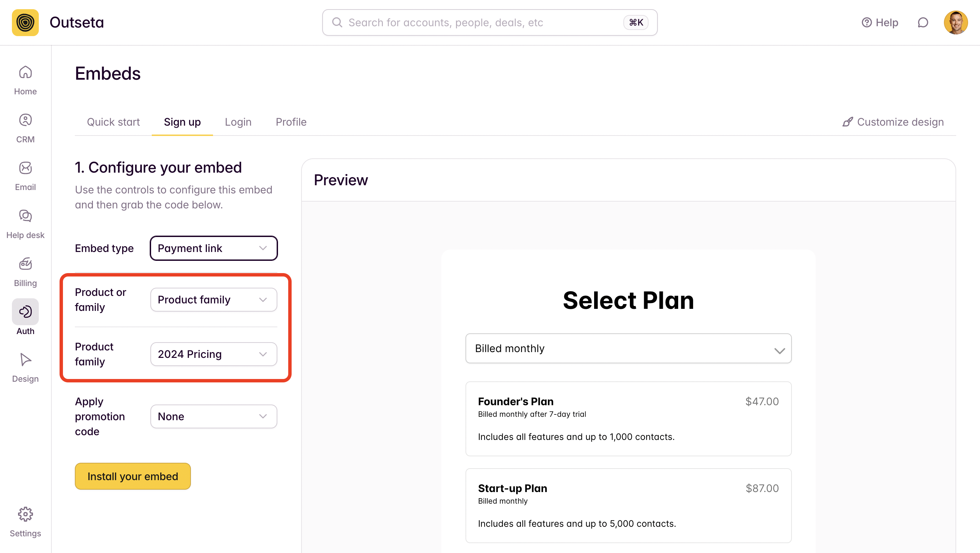
Task: Click the Customize design brush icon
Action: point(847,122)
